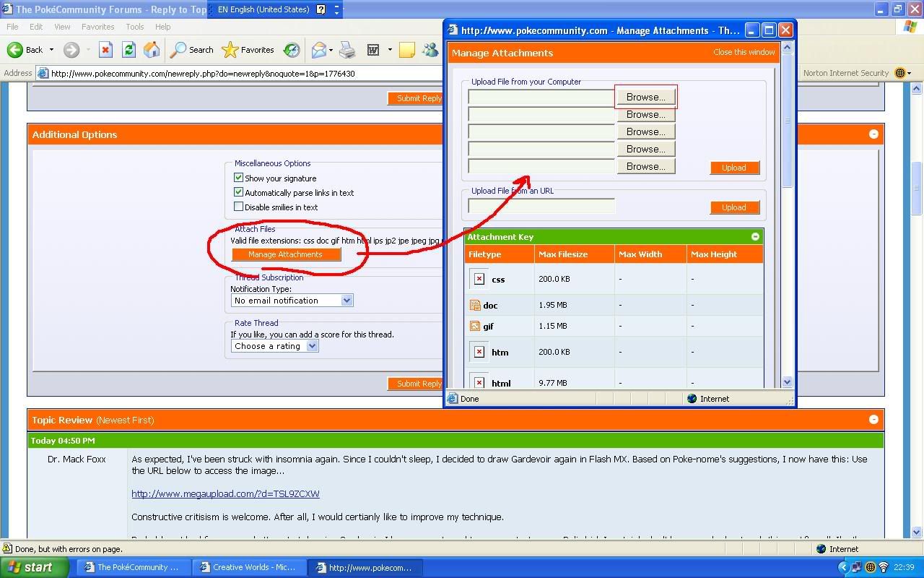Click the html file type icon
The image size is (924, 578).
point(479,382)
